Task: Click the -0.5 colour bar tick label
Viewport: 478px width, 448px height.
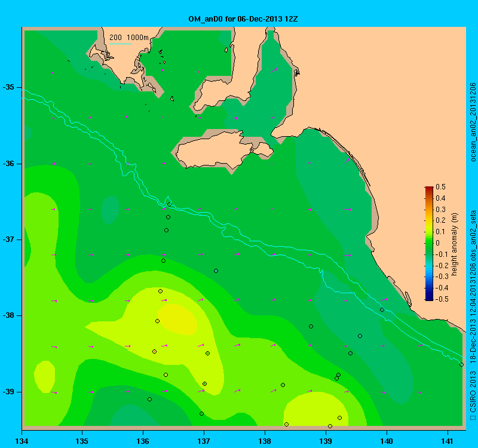Action: (x=441, y=299)
